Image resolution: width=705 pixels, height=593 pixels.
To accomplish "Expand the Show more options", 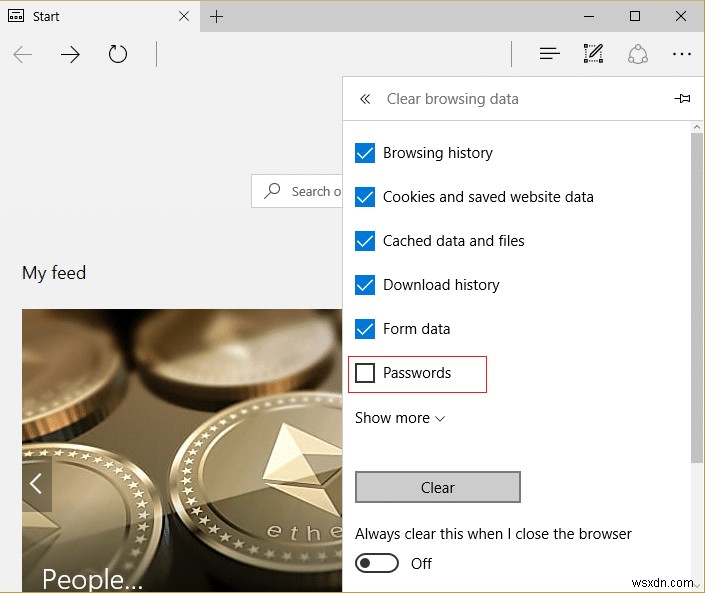I will [400, 418].
